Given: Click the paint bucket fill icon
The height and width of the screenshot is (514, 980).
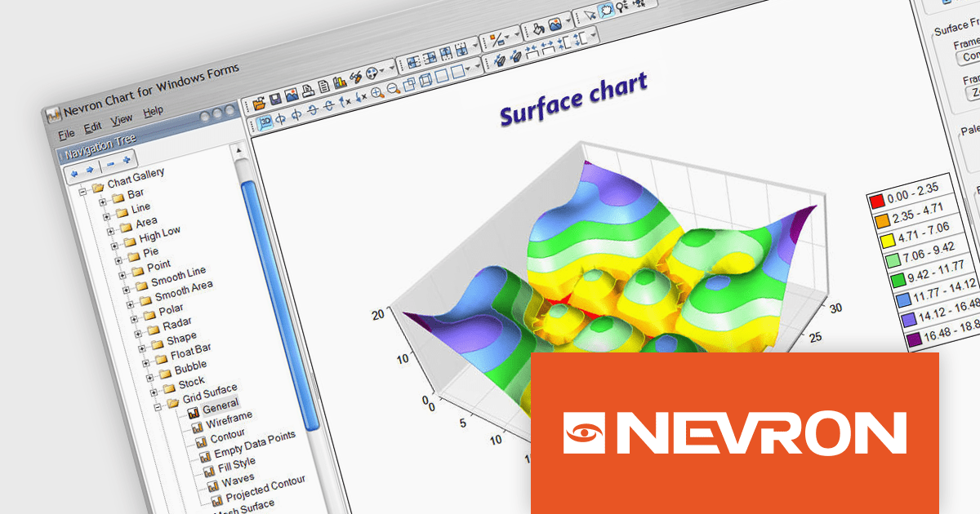Looking at the screenshot, I should click(538, 29).
